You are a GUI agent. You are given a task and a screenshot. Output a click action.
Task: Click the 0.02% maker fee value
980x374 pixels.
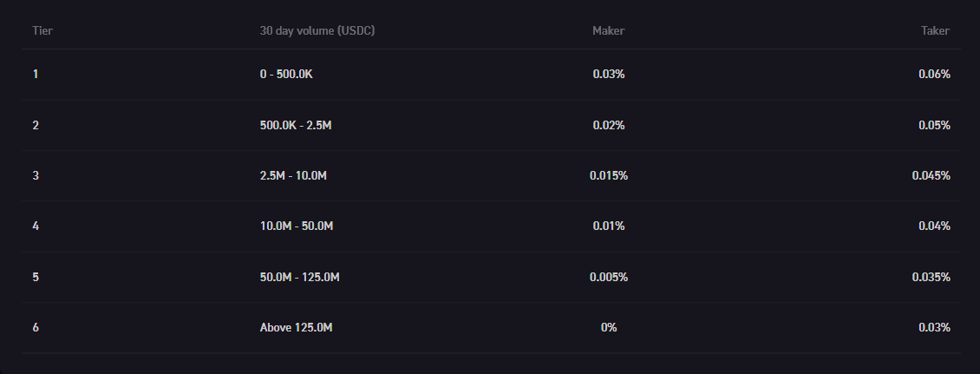609,125
